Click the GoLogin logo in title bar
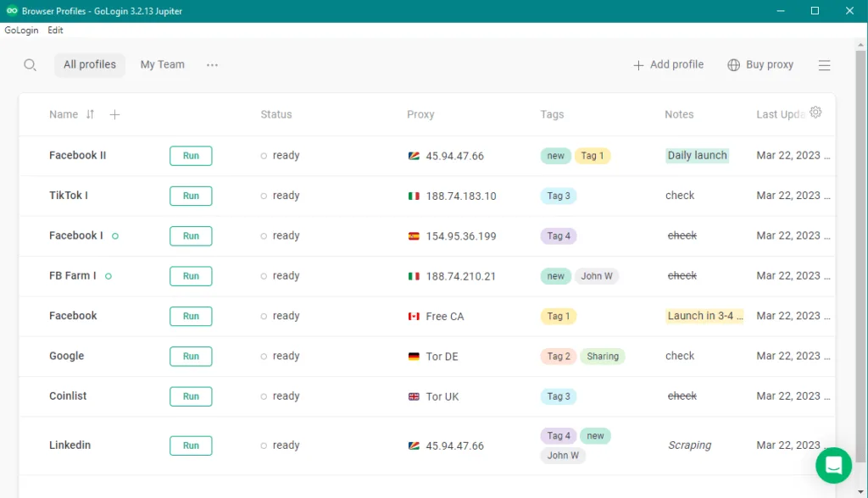 click(x=12, y=10)
